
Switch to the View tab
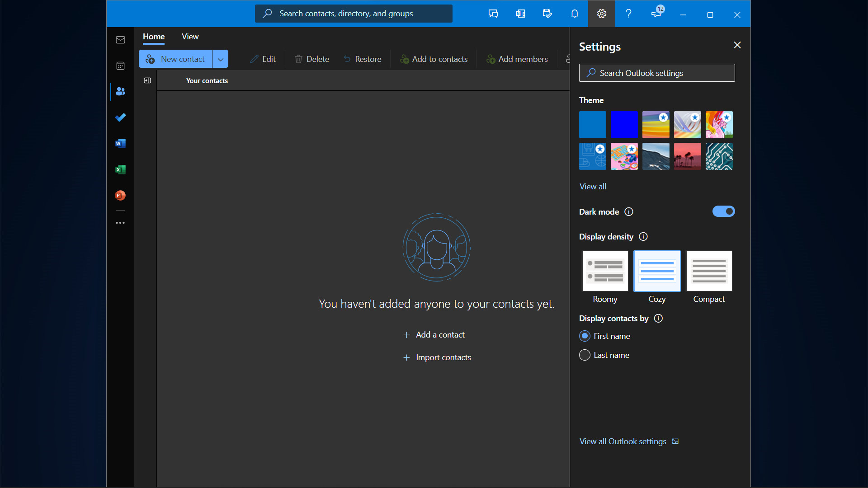coord(190,37)
